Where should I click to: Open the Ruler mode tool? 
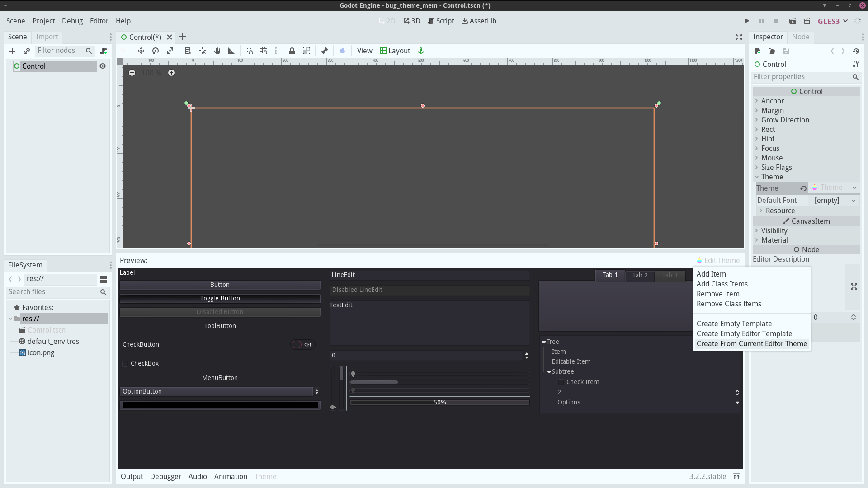[x=231, y=51]
